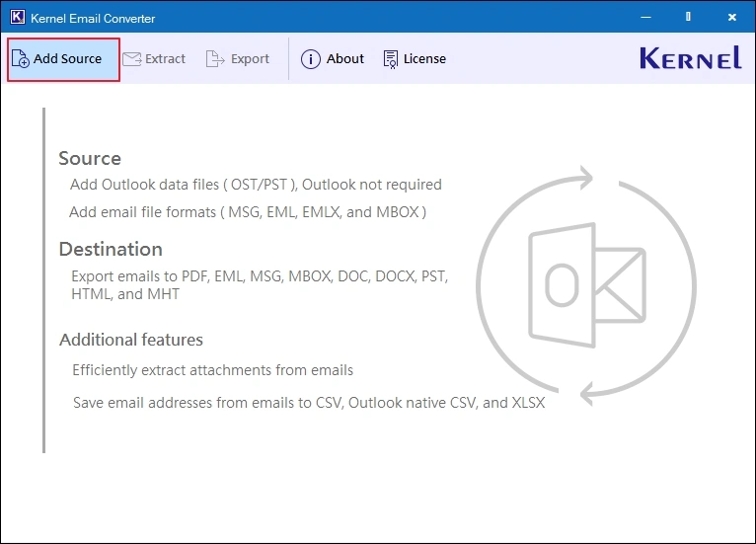
Task: Click 'Add Outlook data files ( OST/PST )' line
Action: [x=256, y=185]
